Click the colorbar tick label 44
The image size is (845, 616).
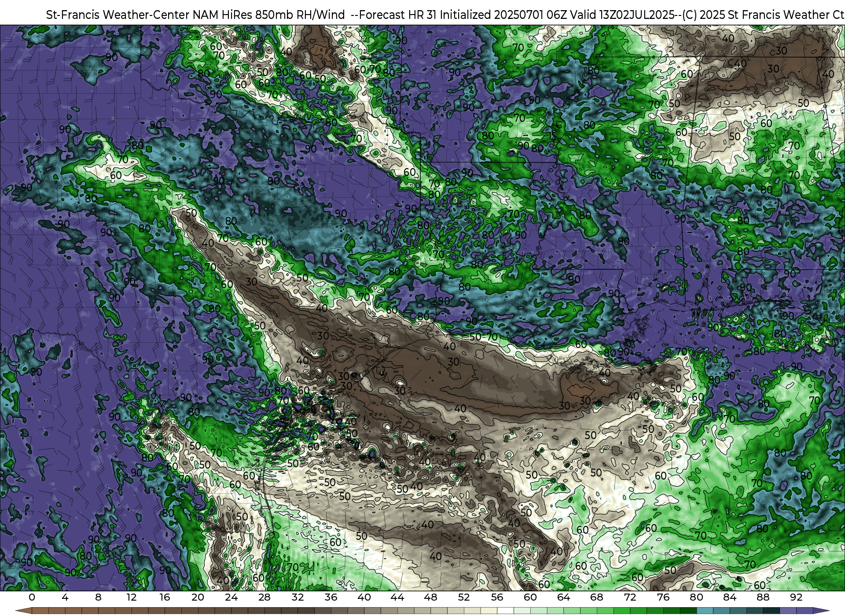397,598
